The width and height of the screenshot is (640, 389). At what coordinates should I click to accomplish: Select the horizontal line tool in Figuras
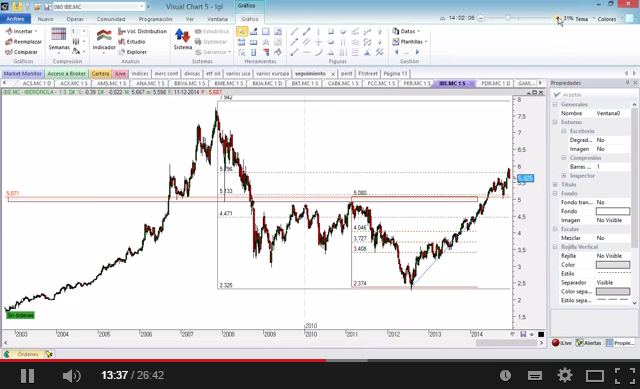click(x=307, y=52)
